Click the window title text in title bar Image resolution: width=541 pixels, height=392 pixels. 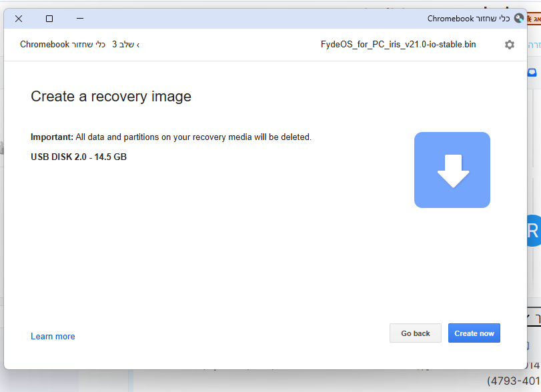[x=468, y=19]
